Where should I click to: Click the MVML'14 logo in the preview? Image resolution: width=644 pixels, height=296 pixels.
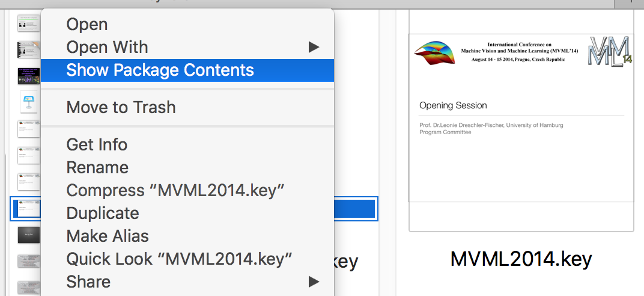(x=610, y=53)
